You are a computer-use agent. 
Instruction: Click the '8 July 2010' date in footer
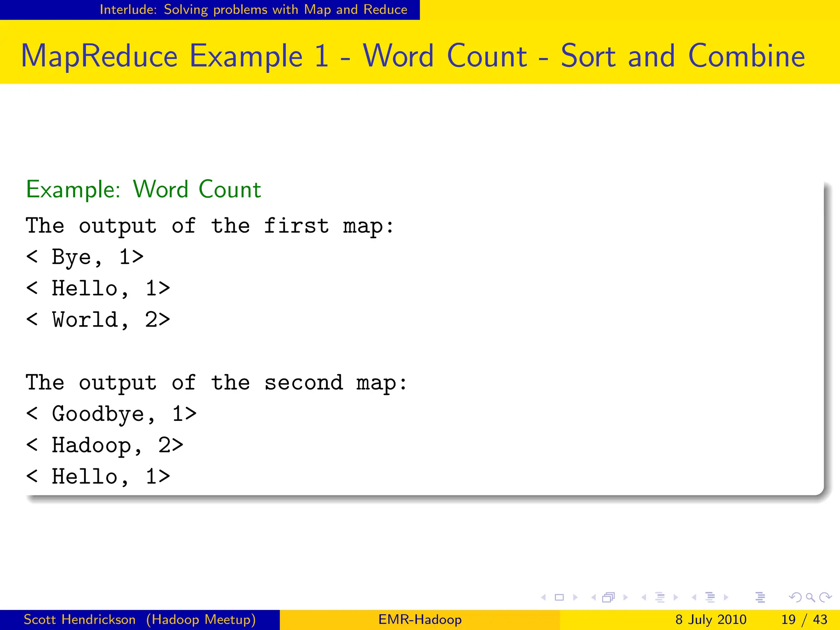coord(711,619)
